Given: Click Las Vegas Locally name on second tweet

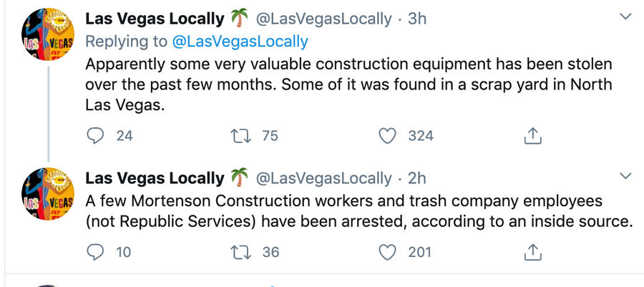Looking at the screenshot, I should [x=155, y=178].
